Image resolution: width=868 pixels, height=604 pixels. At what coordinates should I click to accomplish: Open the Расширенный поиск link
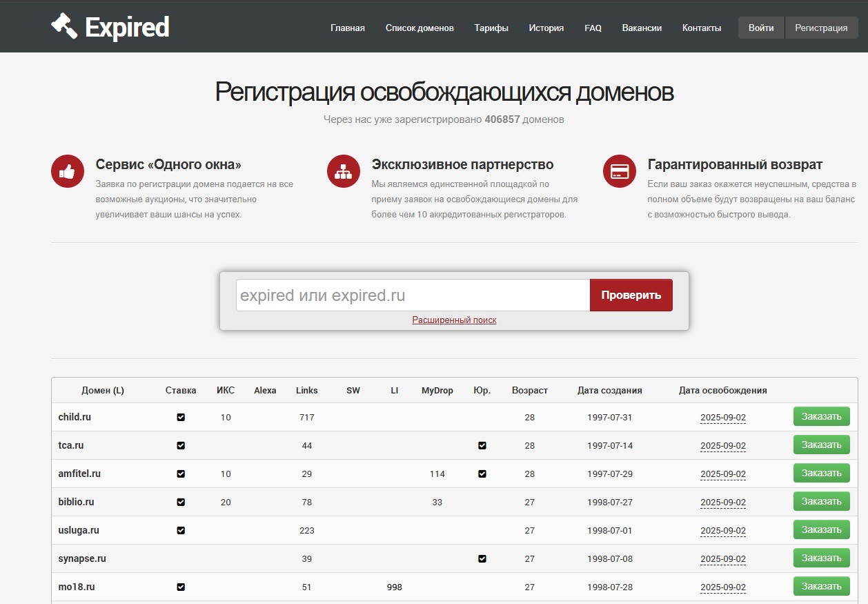tap(454, 320)
